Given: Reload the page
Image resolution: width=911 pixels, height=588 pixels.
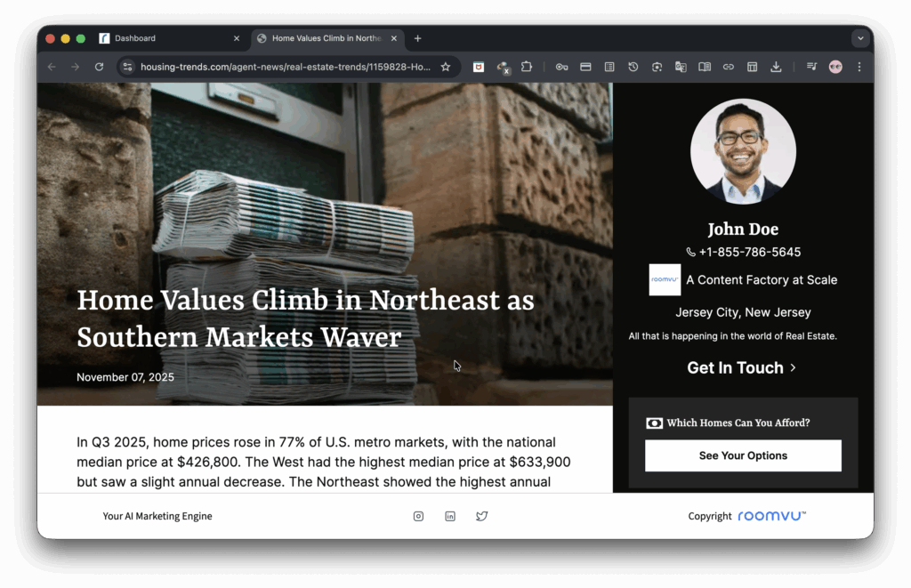Looking at the screenshot, I should coord(99,67).
